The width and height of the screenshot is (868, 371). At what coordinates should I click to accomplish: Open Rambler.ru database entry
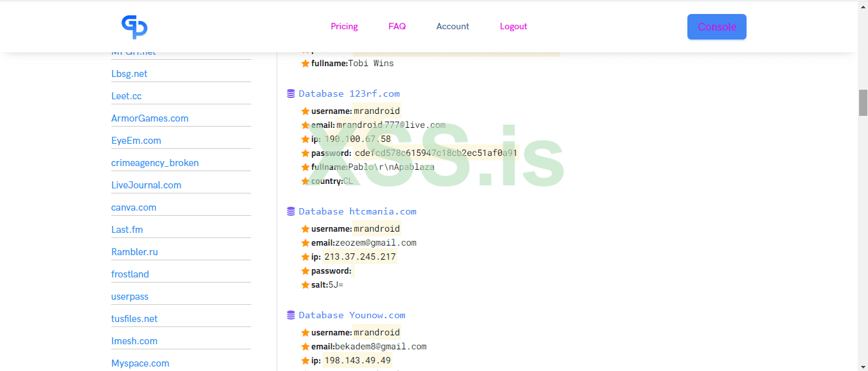[x=134, y=252]
